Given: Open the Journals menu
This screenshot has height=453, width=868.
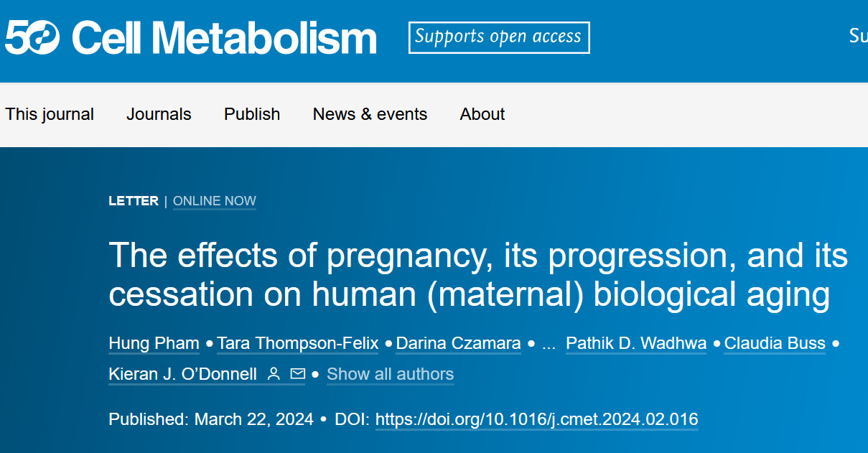Looking at the screenshot, I should pos(159,114).
